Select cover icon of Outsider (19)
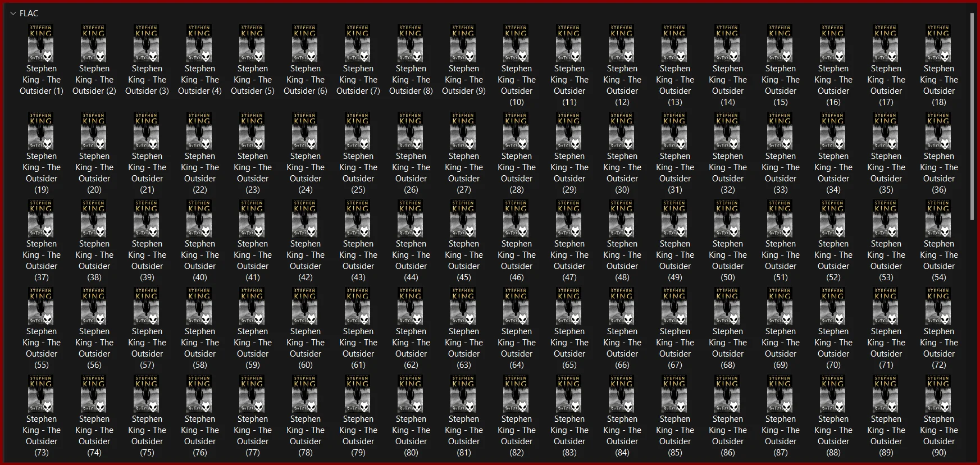Viewport: 980px width, 465px height. pos(42,130)
